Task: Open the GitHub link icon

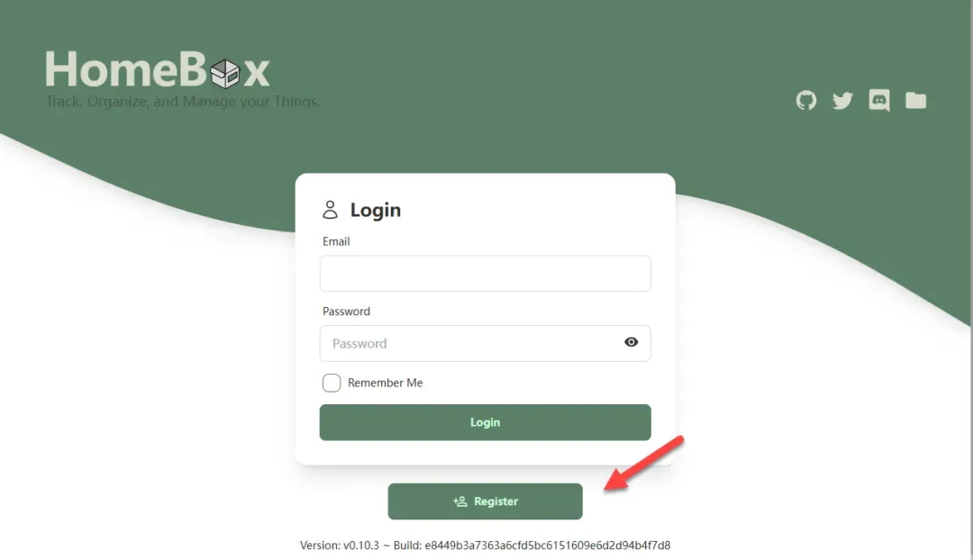Action: coord(806,101)
